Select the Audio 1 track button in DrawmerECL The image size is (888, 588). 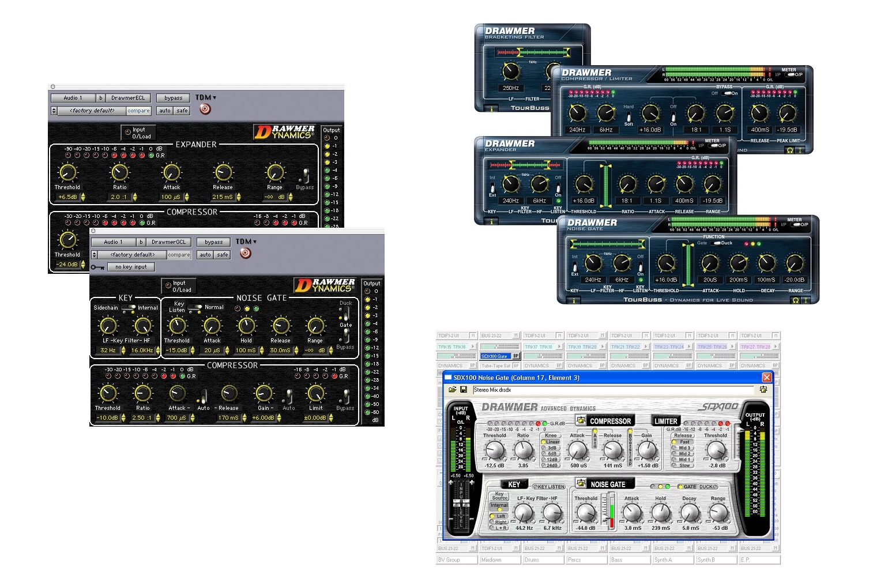tap(73, 98)
